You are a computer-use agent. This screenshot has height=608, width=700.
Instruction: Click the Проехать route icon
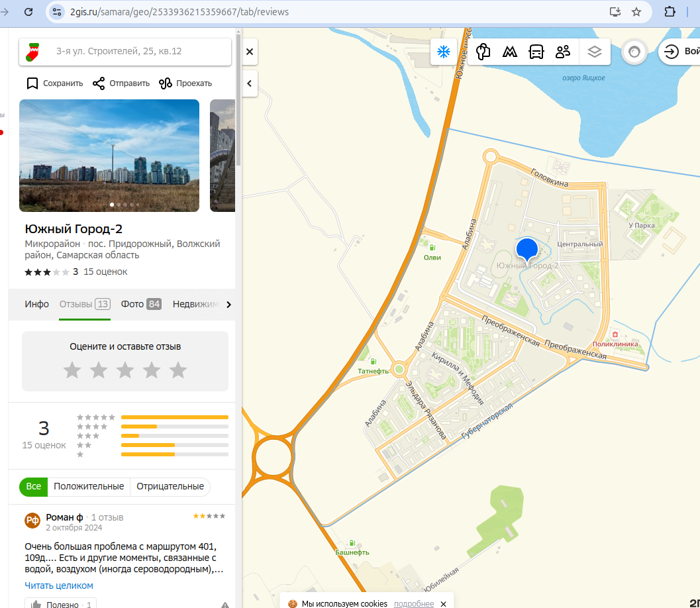click(164, 83)
